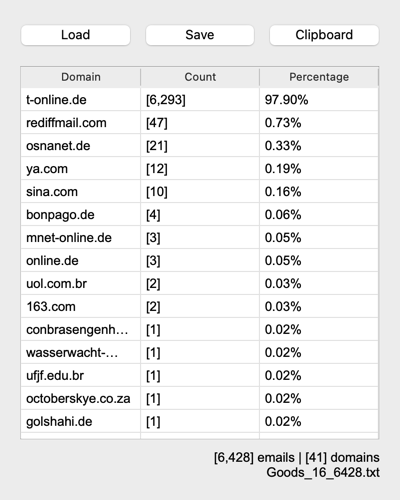Viewport: 400px width, 500px height.
Task: Pick the bonpago.de domain row
Action: [x=200, y=215]
